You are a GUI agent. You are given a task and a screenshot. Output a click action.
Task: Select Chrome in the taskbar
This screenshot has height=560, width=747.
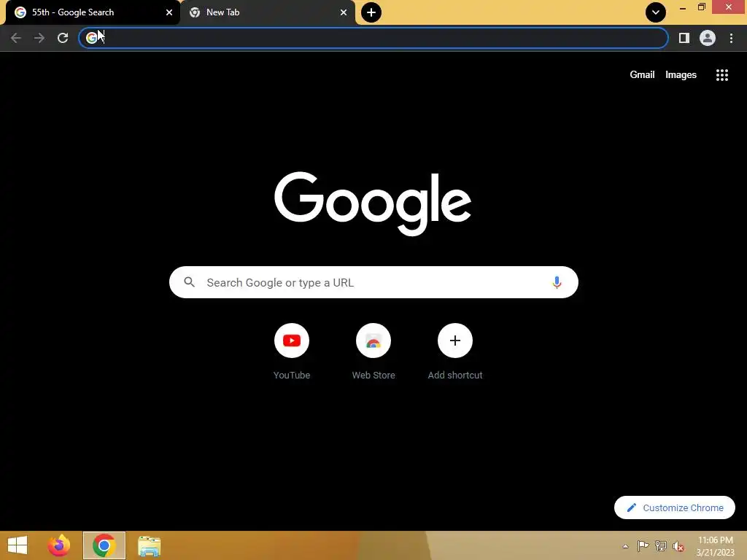pyautogui.click(x=104, y=545)
